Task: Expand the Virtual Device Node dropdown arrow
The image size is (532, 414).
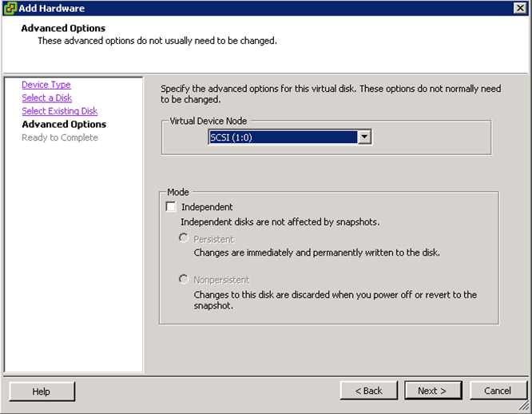Action: [x=364, y=137]
